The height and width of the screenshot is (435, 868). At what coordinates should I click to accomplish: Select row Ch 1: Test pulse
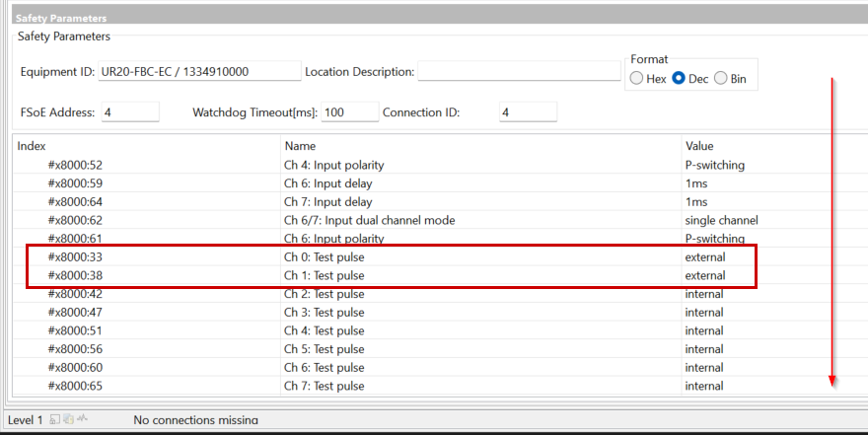coord(440,275)
